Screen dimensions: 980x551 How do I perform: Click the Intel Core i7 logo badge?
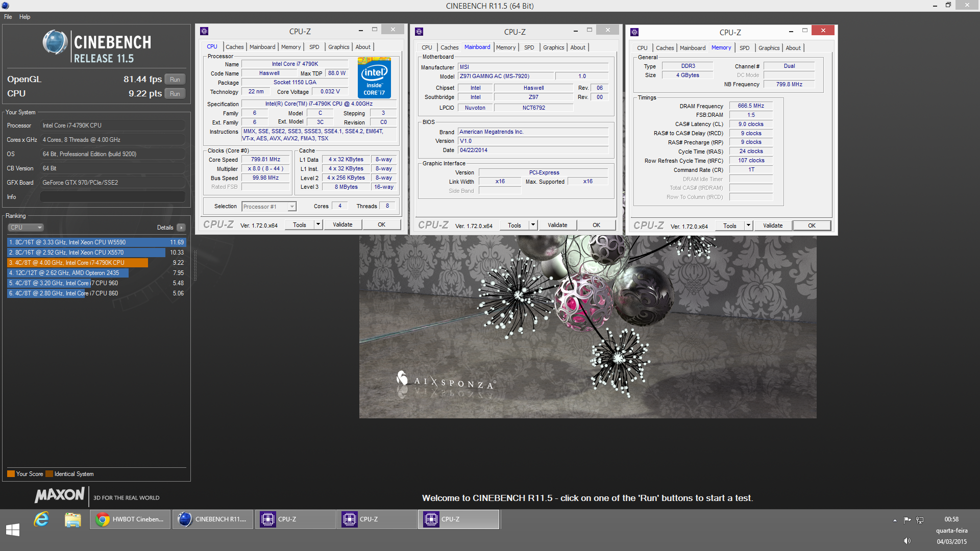tap(374, 78)
